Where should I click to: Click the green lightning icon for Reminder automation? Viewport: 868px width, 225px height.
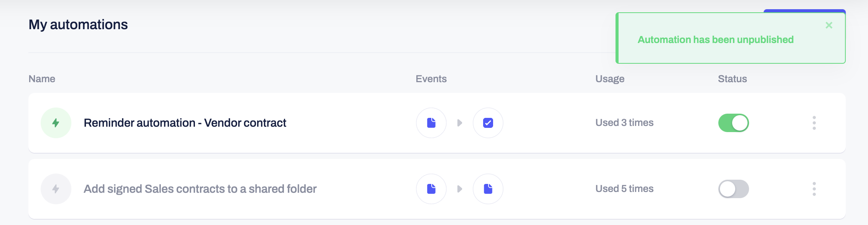[x=56, y=123]
